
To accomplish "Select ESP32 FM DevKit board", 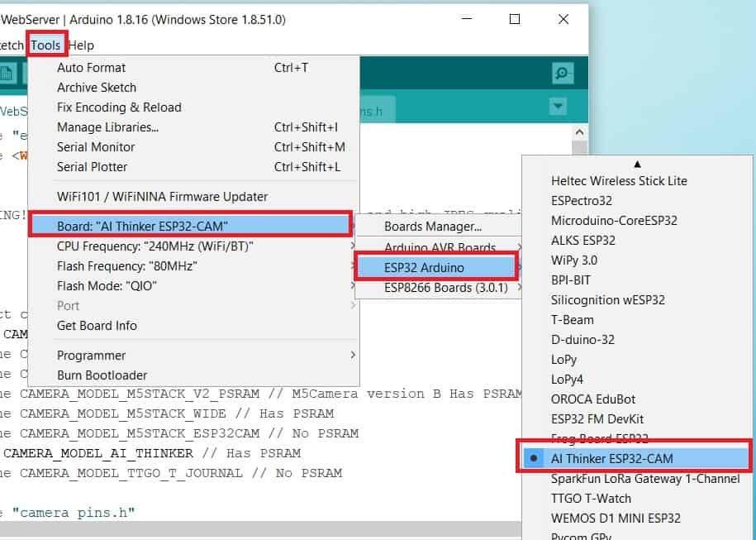I will (637, 419).
